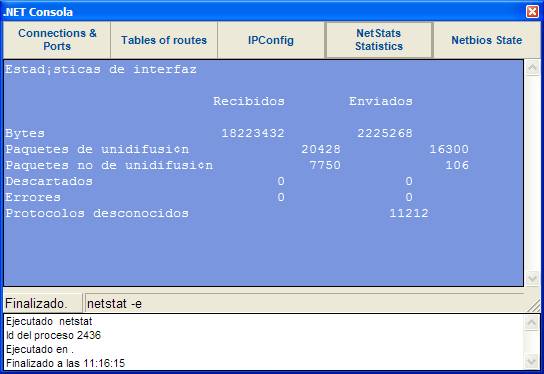
Task: Click the Errores row label
Action: tap(33, 197)
